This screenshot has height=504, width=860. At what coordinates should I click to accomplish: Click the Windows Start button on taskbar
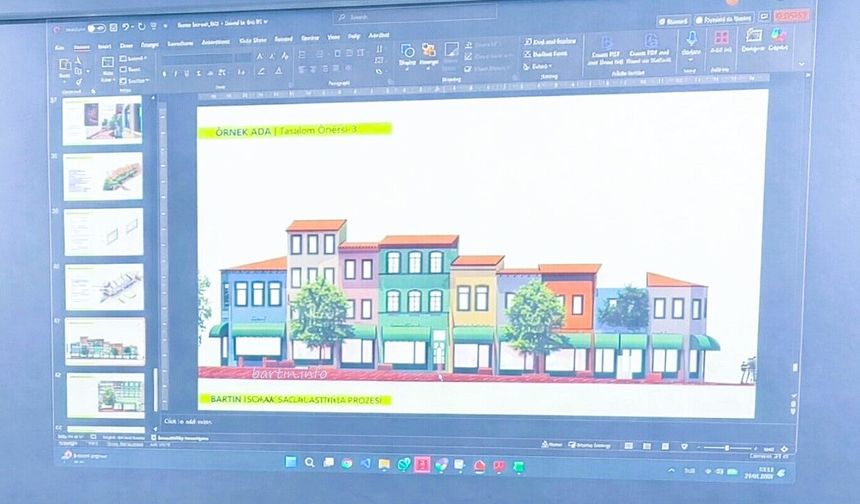pos(291,462)
